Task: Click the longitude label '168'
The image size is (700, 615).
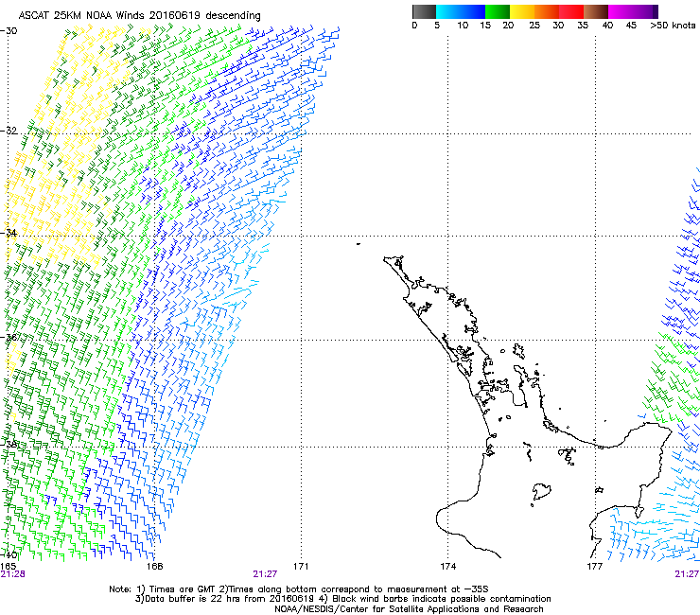Action: 154,567
